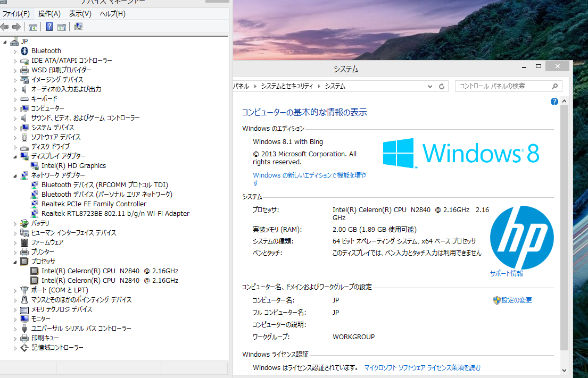Select 印刷キュー category
588x378 pixels.
tap(45, 338)
